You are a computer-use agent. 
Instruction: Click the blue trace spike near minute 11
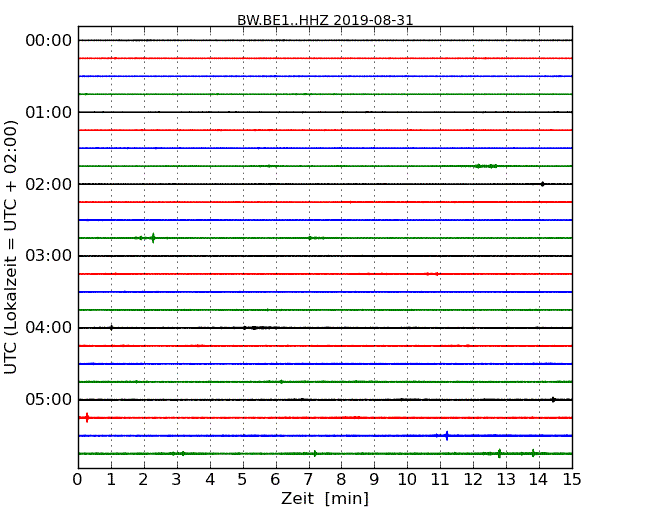coord(446,435)
